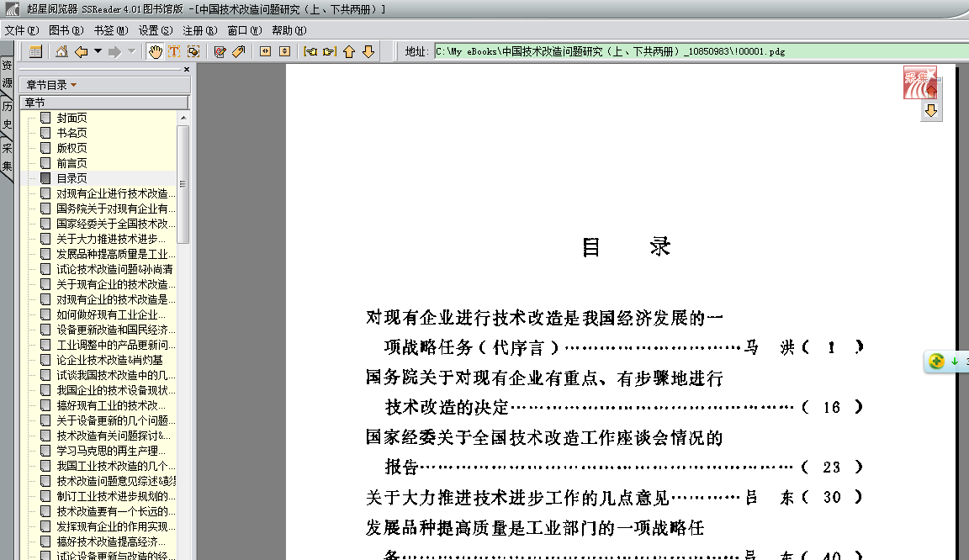The height and width of the screenshot is (560, 969).
Task: Open the 书签 menu
Action: coord(111,30)
